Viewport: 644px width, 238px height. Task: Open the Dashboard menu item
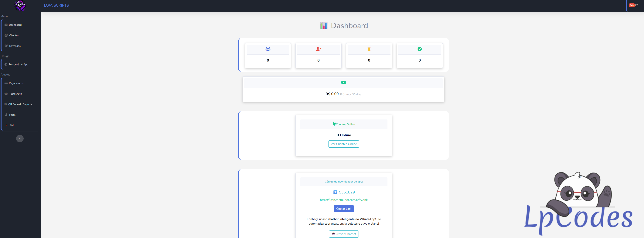(15, 25)
